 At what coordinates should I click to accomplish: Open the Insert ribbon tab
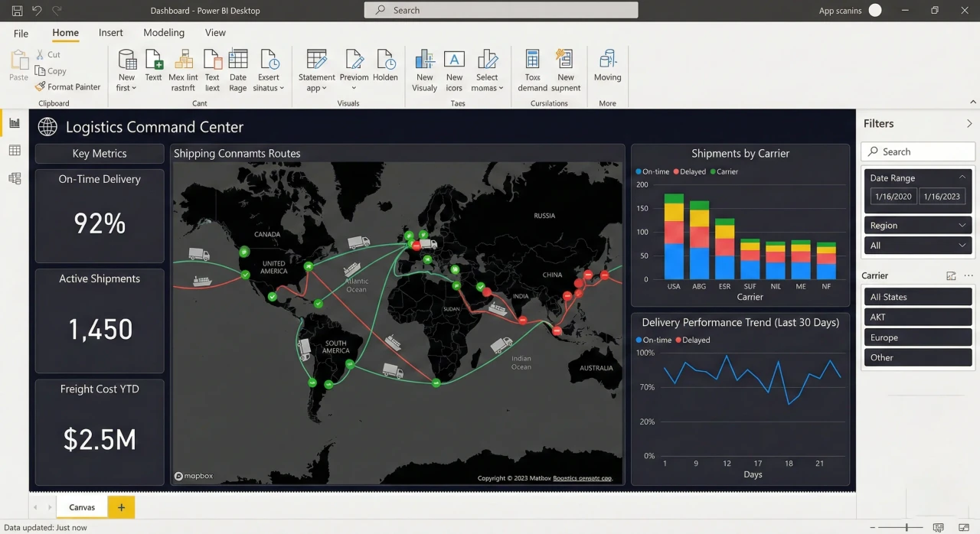point(111,33)
